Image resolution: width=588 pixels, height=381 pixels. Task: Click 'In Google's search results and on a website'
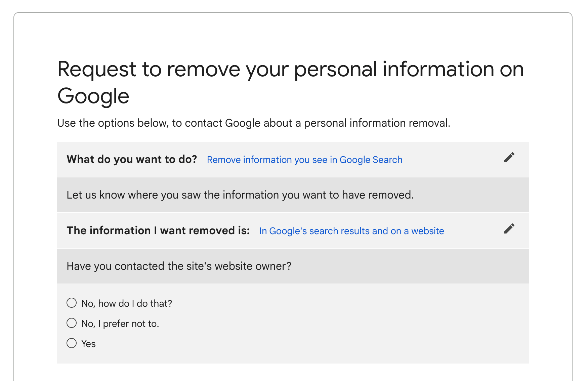[x=351, y=231]
